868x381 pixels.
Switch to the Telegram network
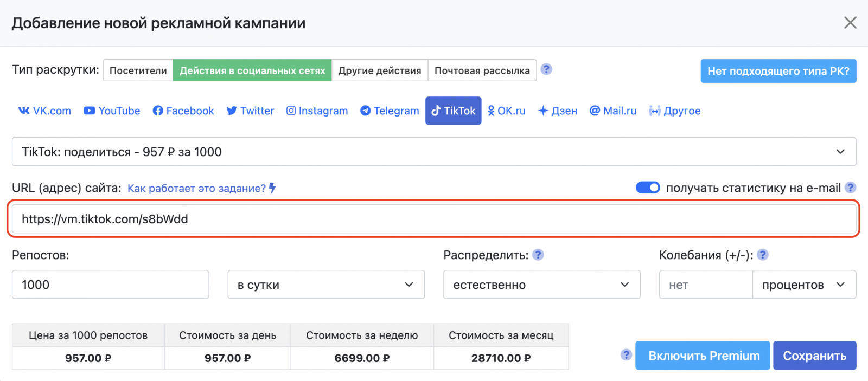(x=390, y=111)
